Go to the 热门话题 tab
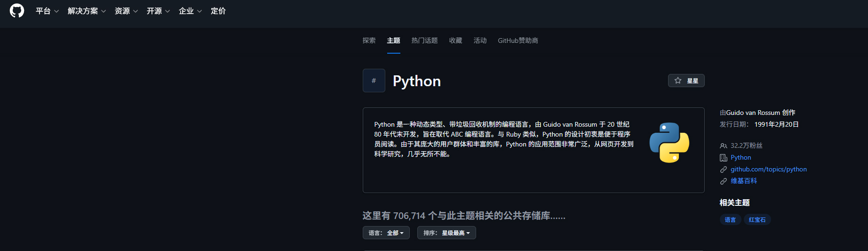 coord(425,40)
